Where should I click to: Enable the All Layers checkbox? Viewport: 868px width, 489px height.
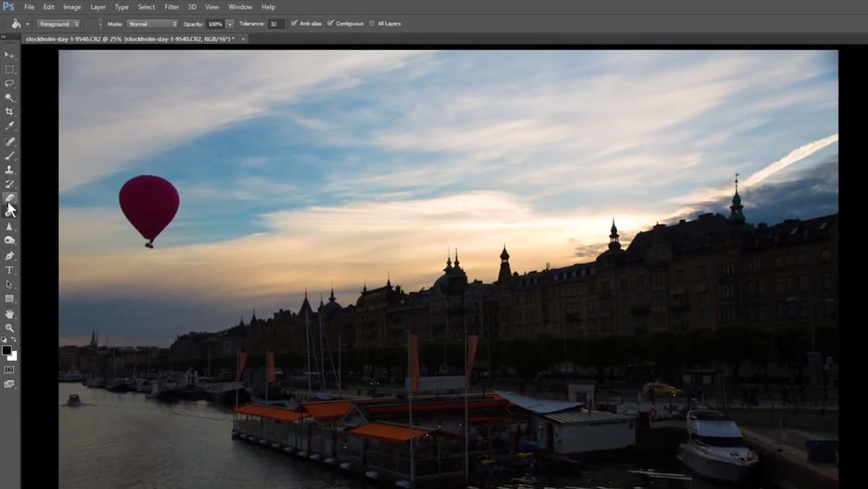tap(372, 24)
